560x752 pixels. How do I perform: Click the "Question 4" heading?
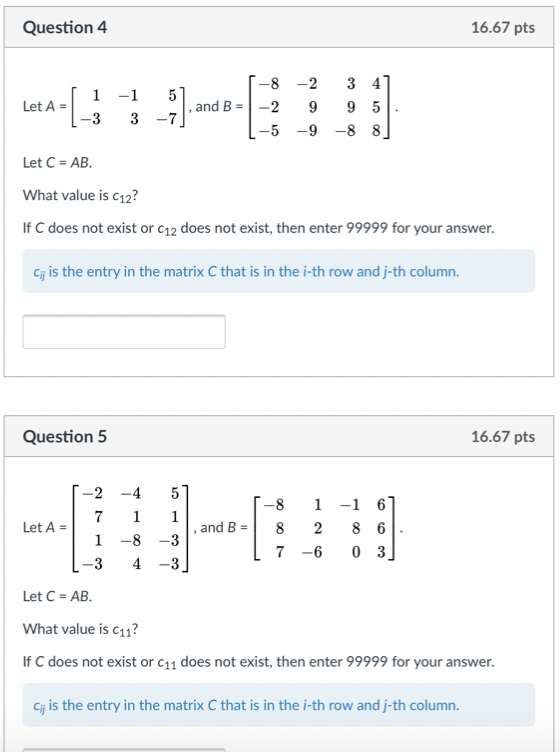[x=65, y=27]
